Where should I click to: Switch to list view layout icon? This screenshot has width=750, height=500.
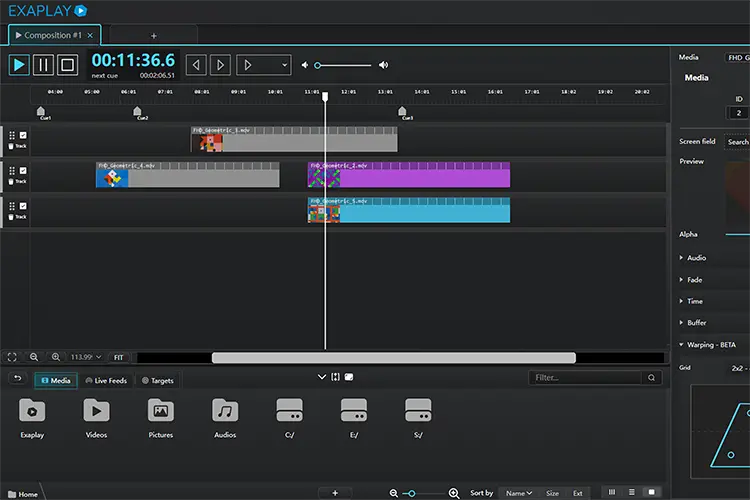(631, 492)
